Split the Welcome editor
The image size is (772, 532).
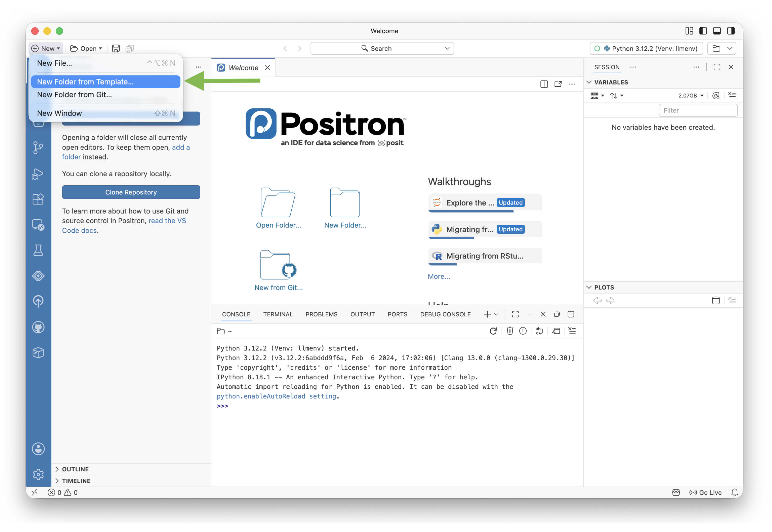(x=544, y=84)
